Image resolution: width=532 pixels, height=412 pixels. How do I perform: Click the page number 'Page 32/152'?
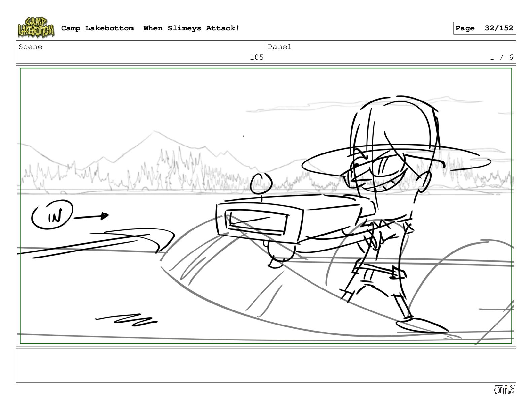[484, 28]
